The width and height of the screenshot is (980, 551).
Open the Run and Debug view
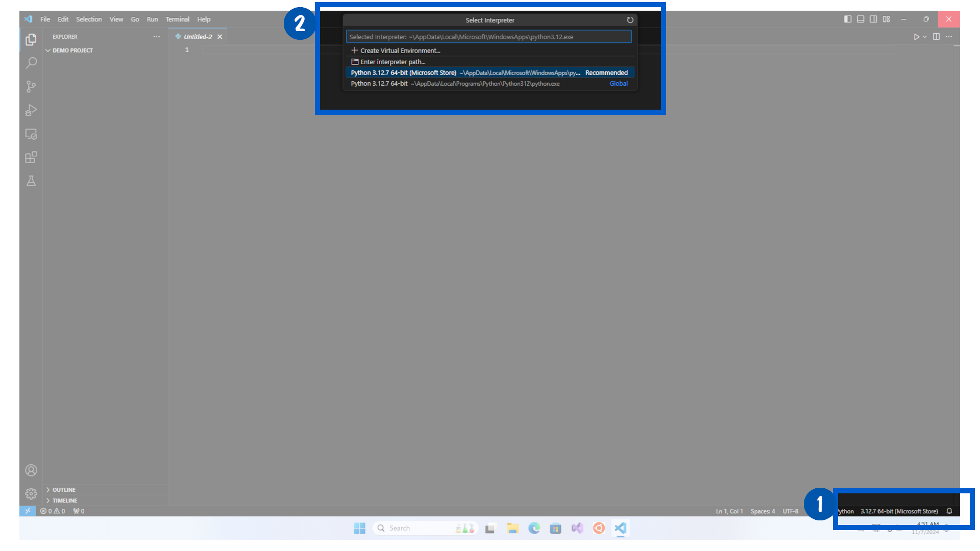click(31, 110)
